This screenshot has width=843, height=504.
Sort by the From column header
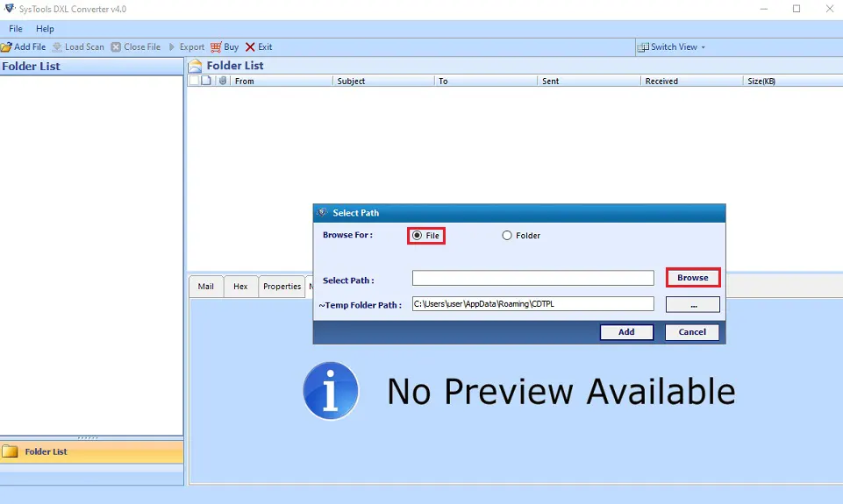point(282,82)
